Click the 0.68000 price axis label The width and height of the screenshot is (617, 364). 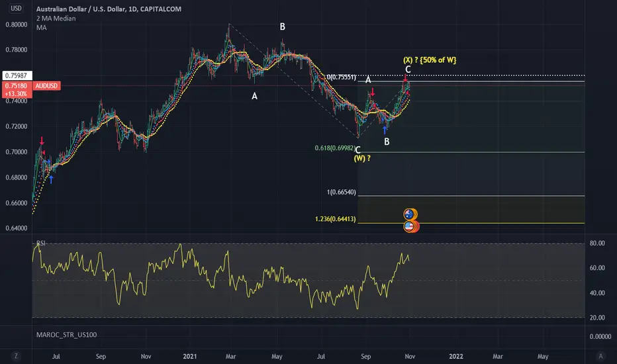[x=17, y=177]
